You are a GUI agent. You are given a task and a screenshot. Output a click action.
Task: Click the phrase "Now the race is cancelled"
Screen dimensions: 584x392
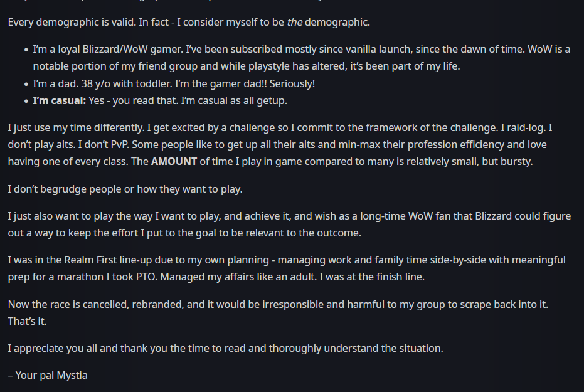point(70,304)
